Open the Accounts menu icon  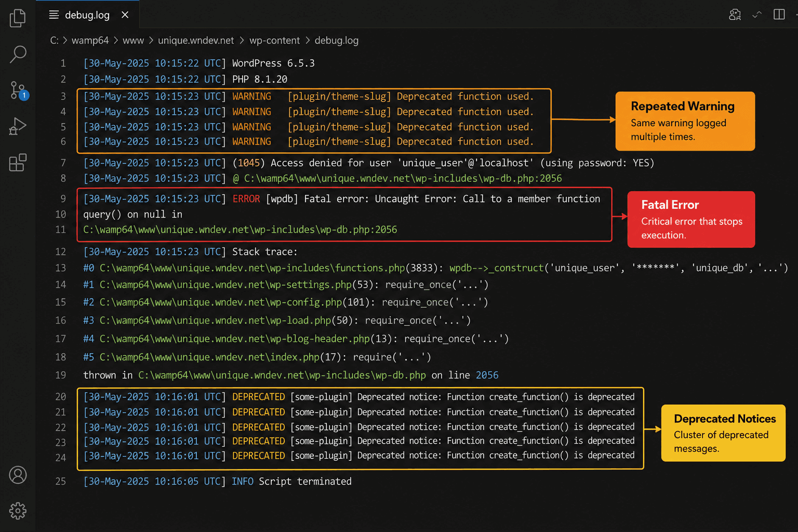click(x=18, y=475)
